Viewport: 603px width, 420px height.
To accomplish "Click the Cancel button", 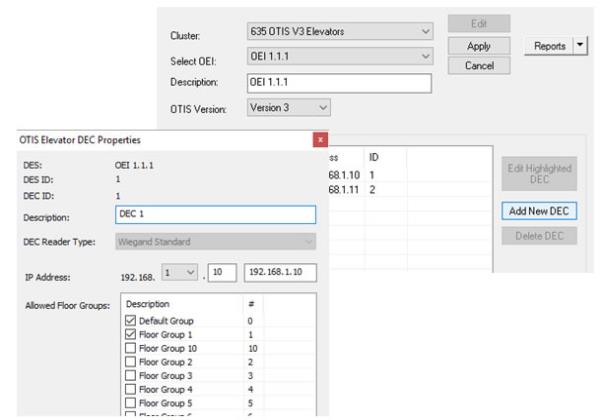I will (x=479, y=65).
